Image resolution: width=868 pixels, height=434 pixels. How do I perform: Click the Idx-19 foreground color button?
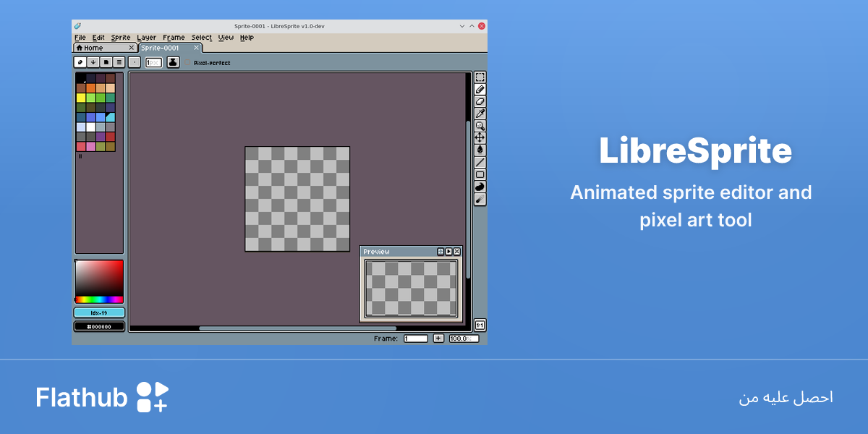click(x=99, y=312)
